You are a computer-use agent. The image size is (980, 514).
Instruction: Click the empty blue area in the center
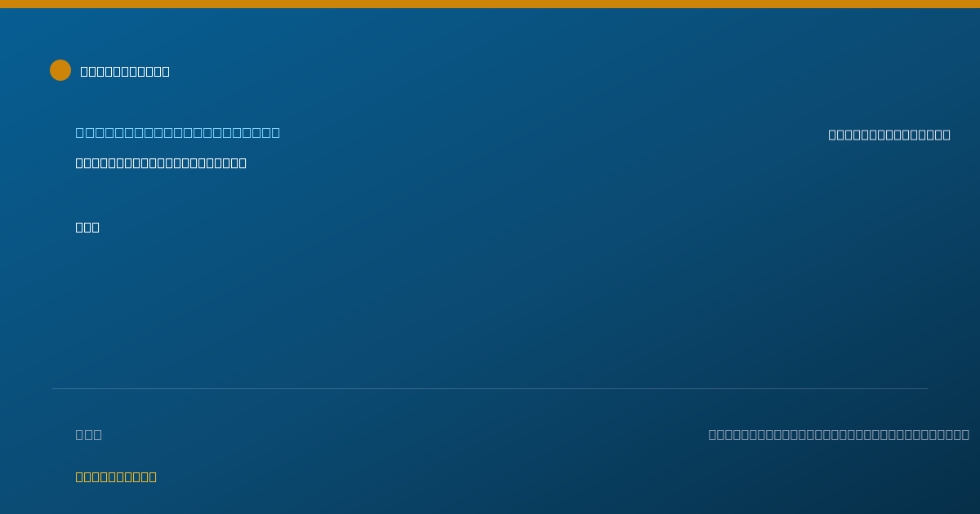490,302
